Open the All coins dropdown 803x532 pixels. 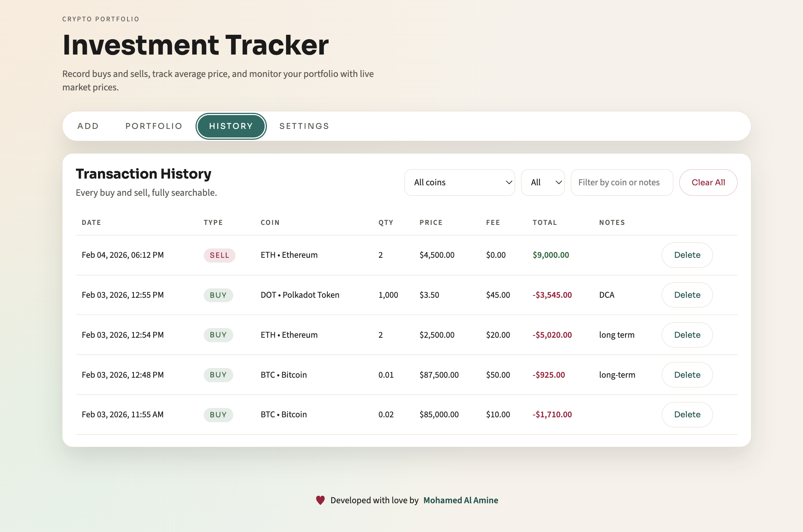point(459,182)
